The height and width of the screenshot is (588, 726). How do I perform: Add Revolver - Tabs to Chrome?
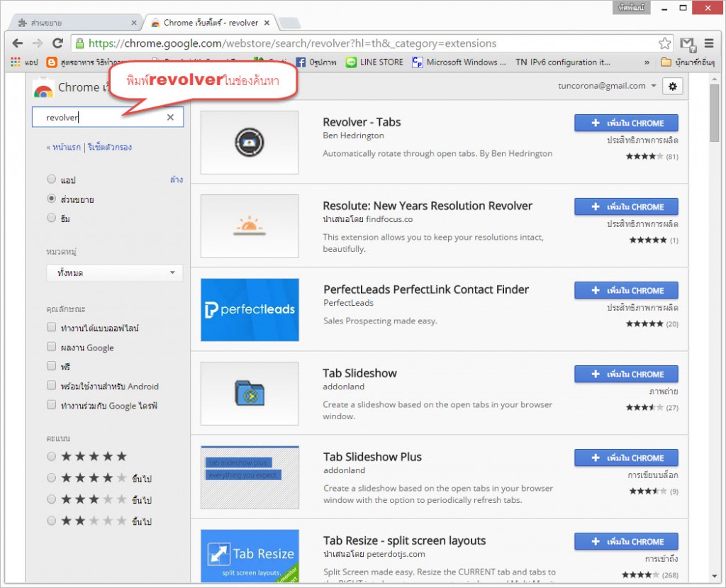626,123
